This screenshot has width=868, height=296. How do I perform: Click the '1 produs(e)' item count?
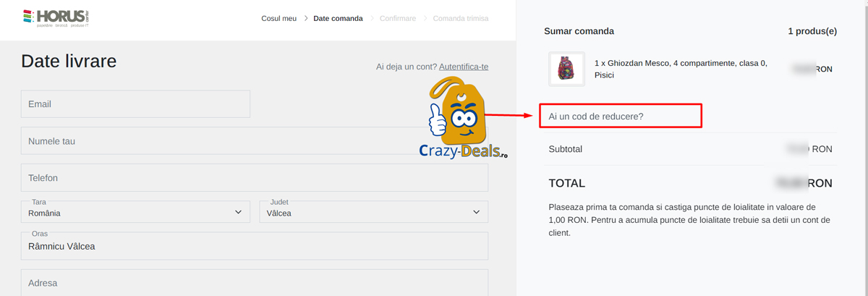(812, 31)
